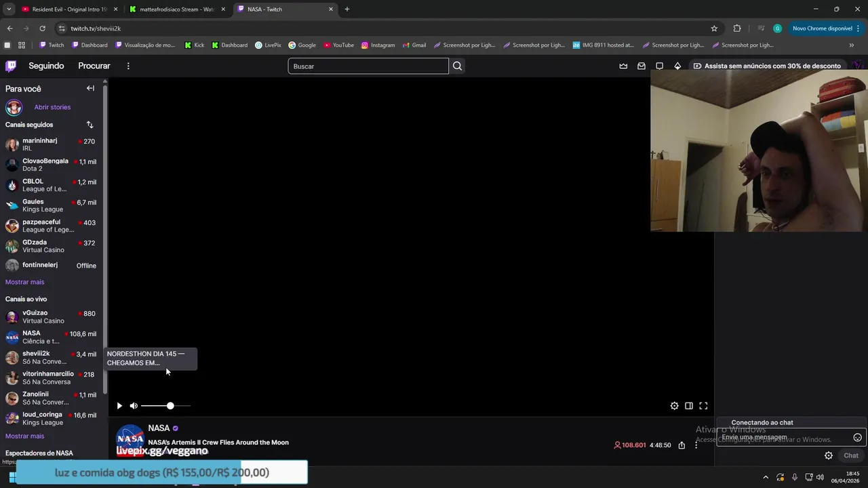Open the Seguindo tab
This screenshot has width=868, height=488.
46,66
